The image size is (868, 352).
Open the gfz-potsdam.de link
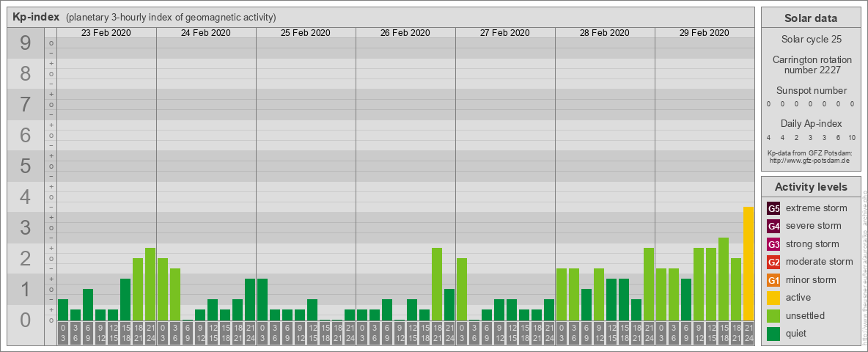811,161
